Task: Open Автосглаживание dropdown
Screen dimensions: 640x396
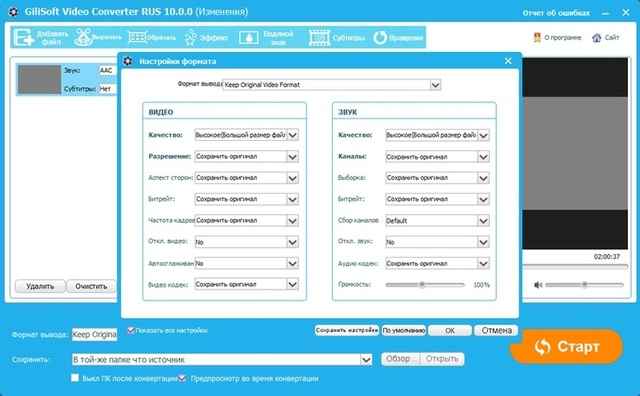Action: pos(293,263)
